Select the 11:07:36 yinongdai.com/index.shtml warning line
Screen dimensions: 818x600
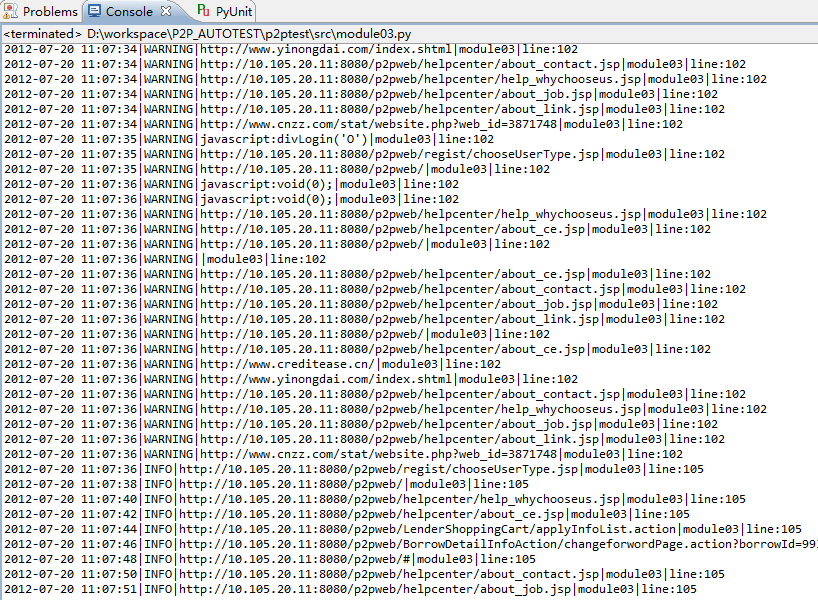coord(291,379)
